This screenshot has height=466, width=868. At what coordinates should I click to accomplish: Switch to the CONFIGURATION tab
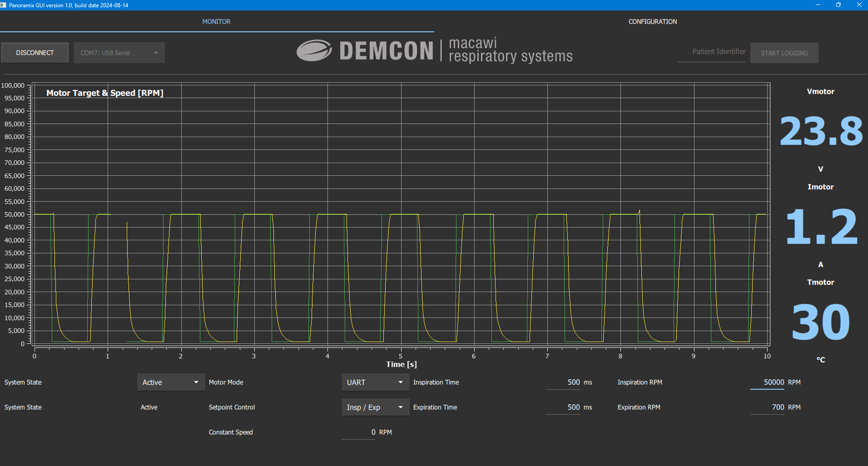[x=652, y=21]
